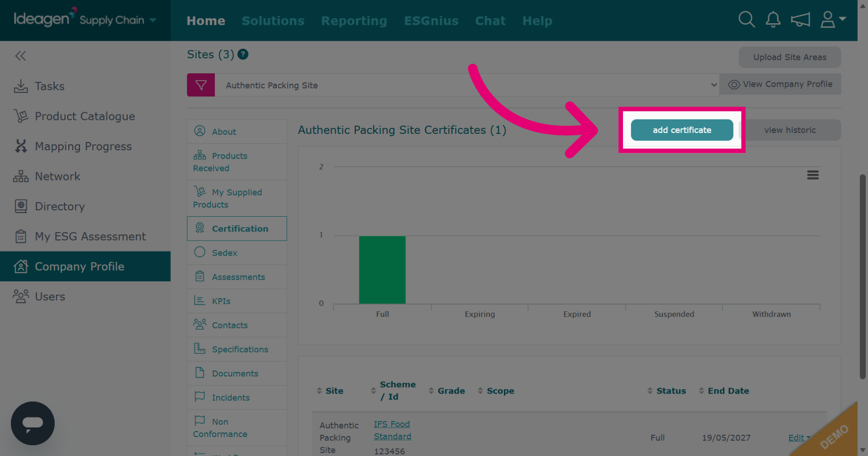The width and height of the screenshot is (868, 456).
Task: Open Network in sidebar
Action: (x=85, y=176)
